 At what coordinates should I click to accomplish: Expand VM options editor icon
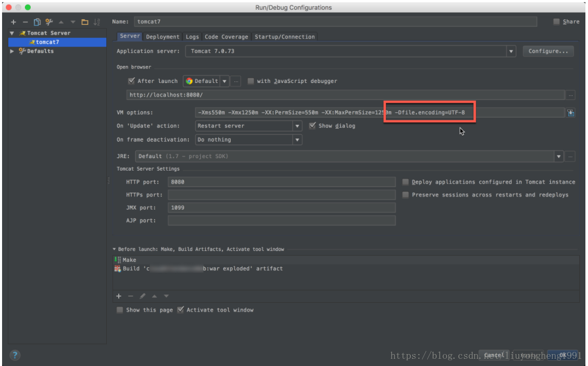click(x=570, y=112)
